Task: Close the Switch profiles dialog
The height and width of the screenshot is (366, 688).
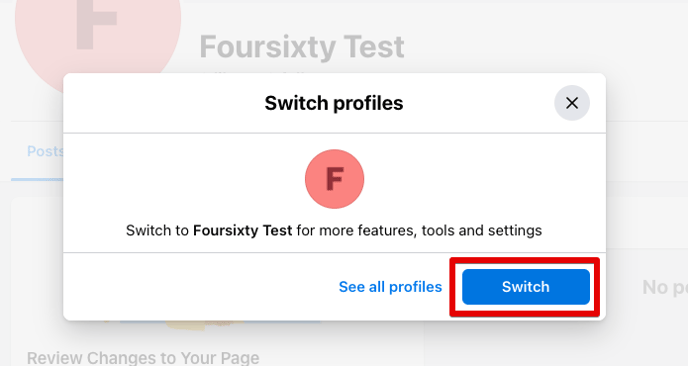Action: 572,103
